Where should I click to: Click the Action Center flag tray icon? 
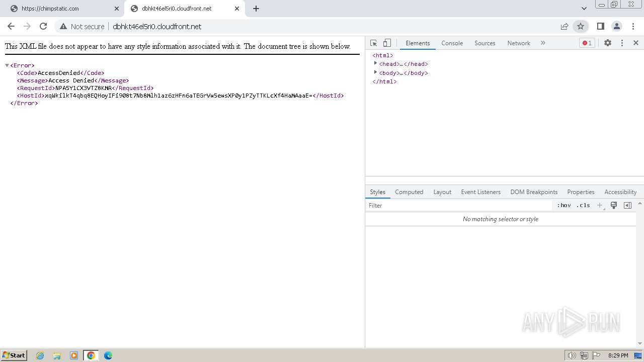coord(596,355)
